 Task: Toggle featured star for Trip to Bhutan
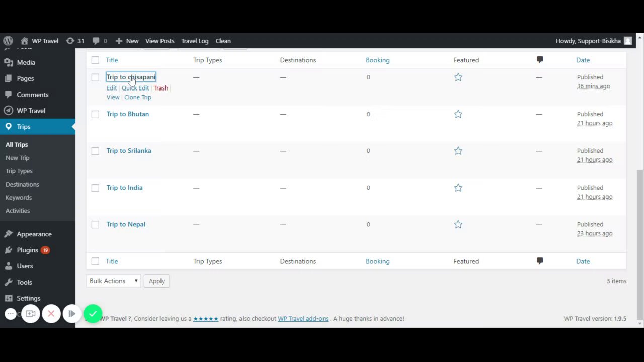tap(458, 114)
